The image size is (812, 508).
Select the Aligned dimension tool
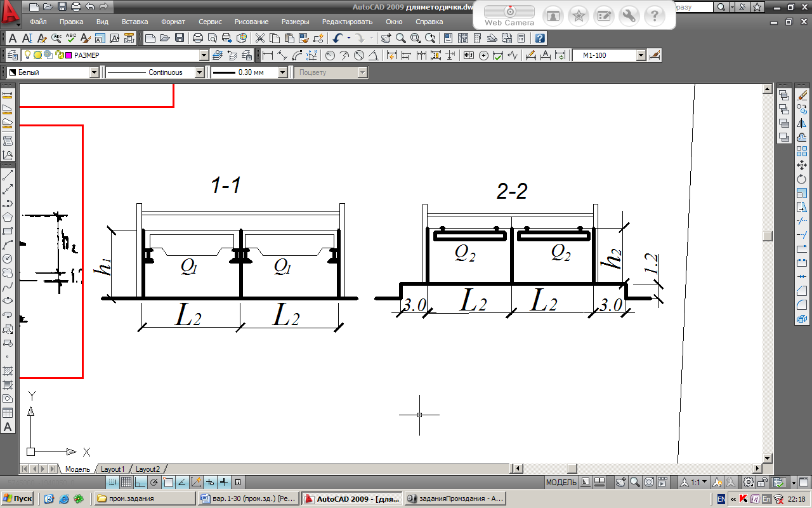(282, 55)
